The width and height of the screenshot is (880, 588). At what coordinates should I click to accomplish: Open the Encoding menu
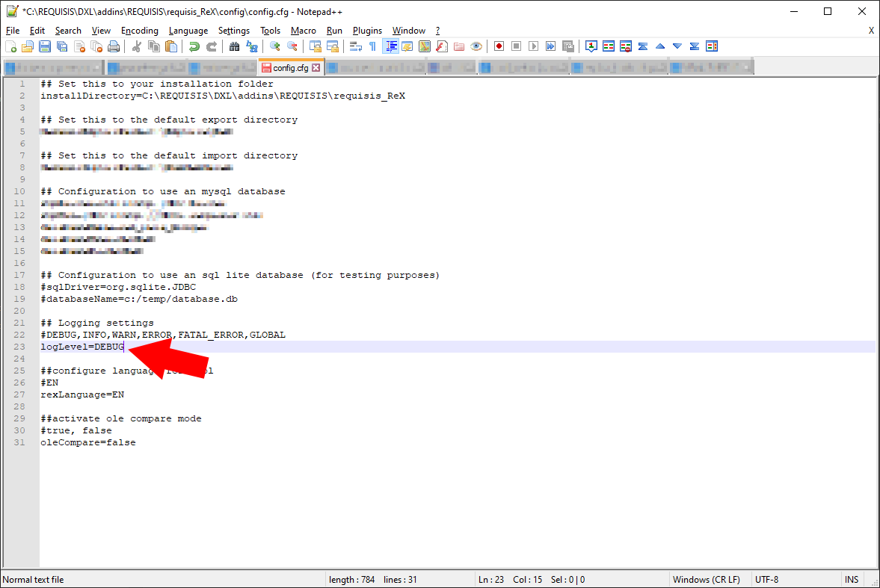click(x=139, y=31)
